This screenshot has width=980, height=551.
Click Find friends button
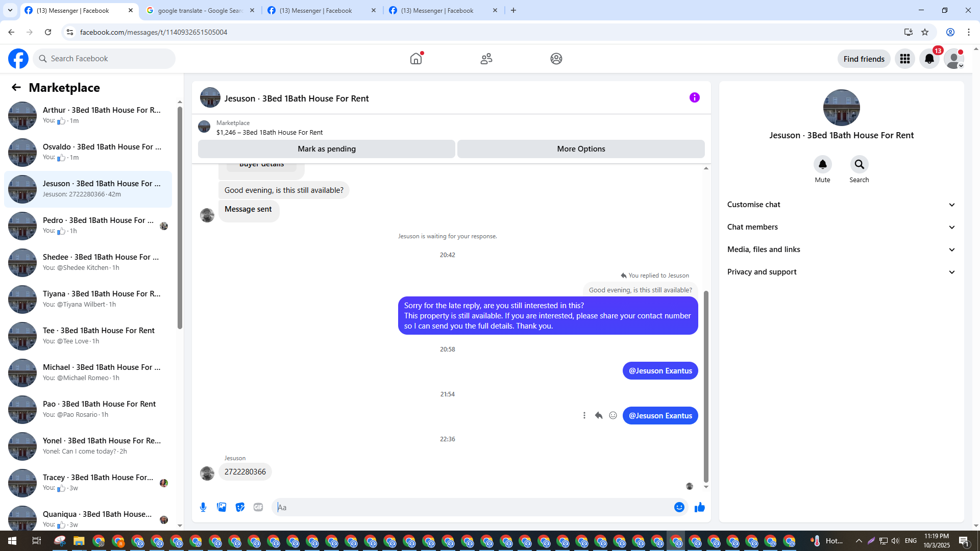(x=864, y=59)
